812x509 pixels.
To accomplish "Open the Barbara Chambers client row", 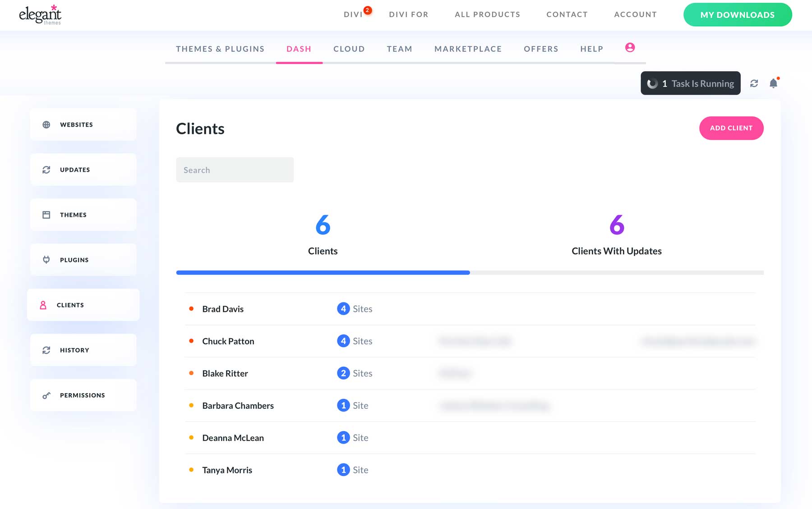I will (470, 405).
